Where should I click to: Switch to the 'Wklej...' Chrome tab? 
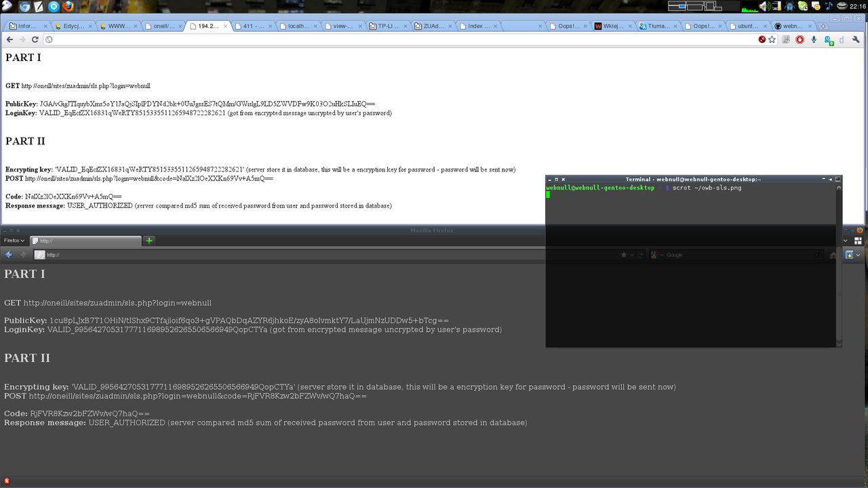[614, 26]
